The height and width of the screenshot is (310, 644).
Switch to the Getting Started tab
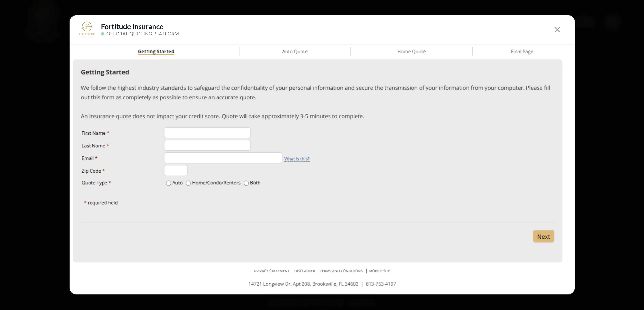click(156, 51)
